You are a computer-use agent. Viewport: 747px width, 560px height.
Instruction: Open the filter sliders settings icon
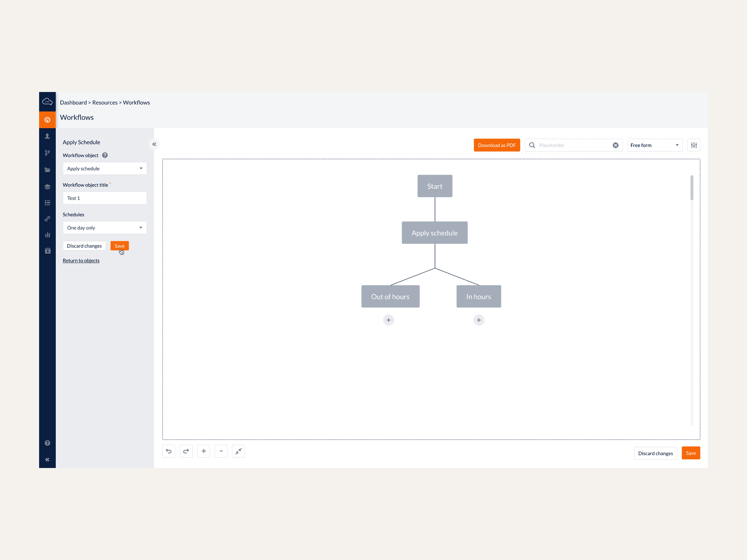[x=694, y=145]
